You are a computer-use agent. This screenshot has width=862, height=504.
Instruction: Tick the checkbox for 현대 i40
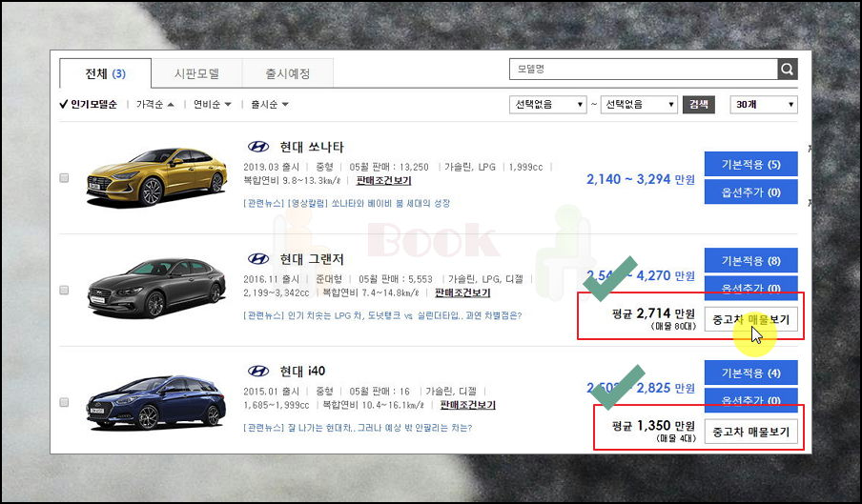[x=64, y=402]
